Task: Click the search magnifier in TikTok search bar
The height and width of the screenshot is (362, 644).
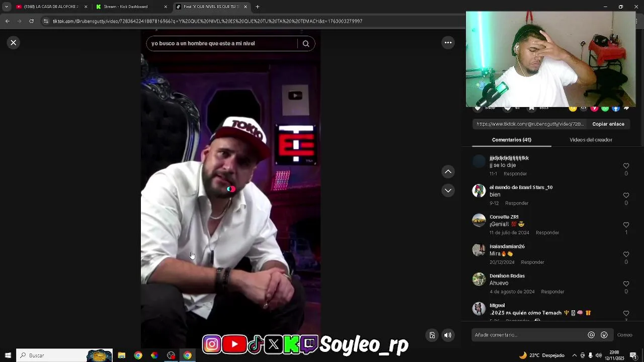Action: coord(306,44)
